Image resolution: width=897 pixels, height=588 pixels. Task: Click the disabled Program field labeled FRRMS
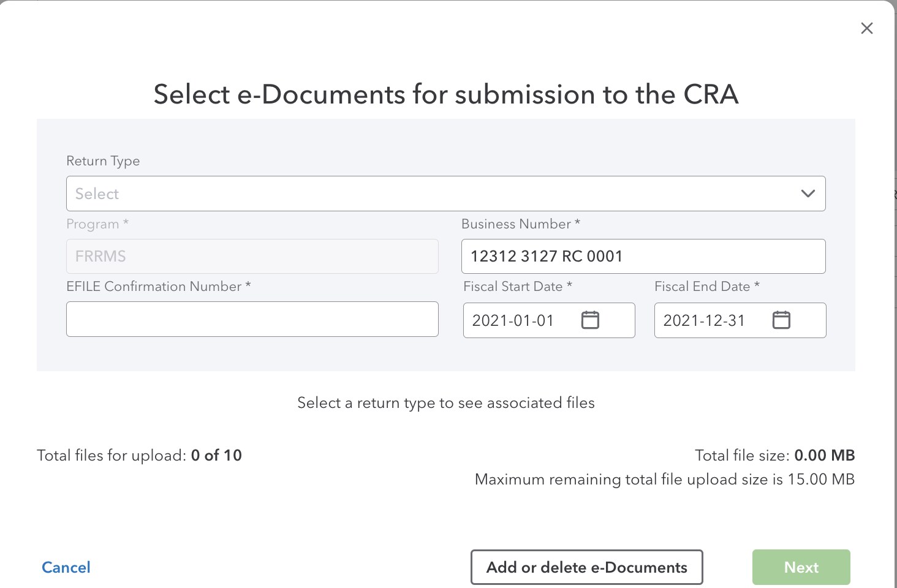[252, 256]
